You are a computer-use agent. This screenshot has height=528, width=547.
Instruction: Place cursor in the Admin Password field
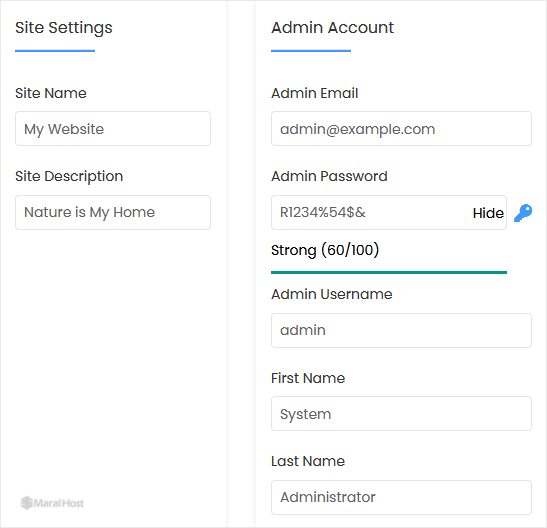(x=370, y=212)
